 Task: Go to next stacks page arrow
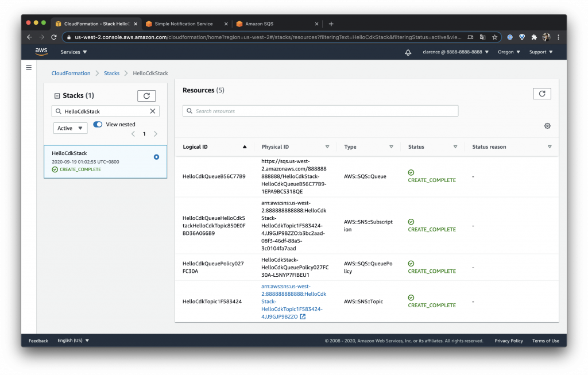pyautogui.click(x=156, y=134)
